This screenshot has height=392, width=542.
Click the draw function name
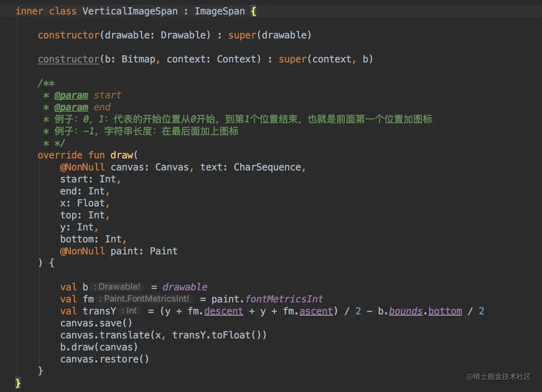click(122, 155)
